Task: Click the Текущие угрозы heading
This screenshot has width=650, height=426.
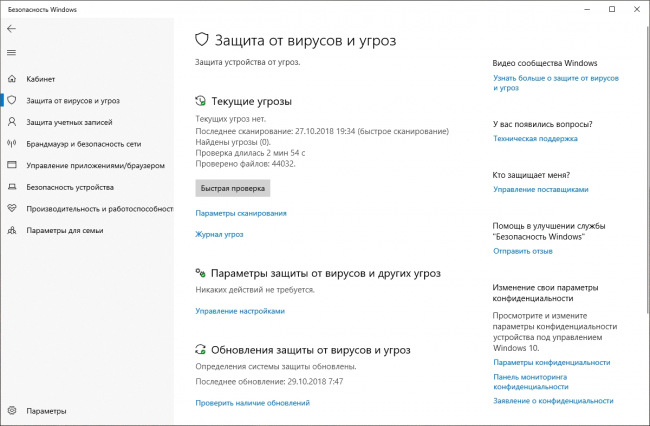Action: pyautogui.click(x=252, y=101)
